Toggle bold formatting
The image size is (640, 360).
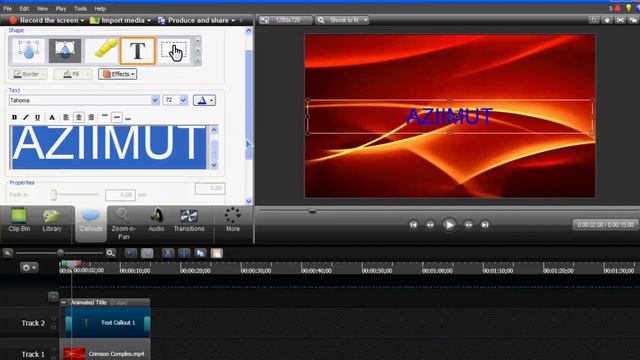[14, 118]
